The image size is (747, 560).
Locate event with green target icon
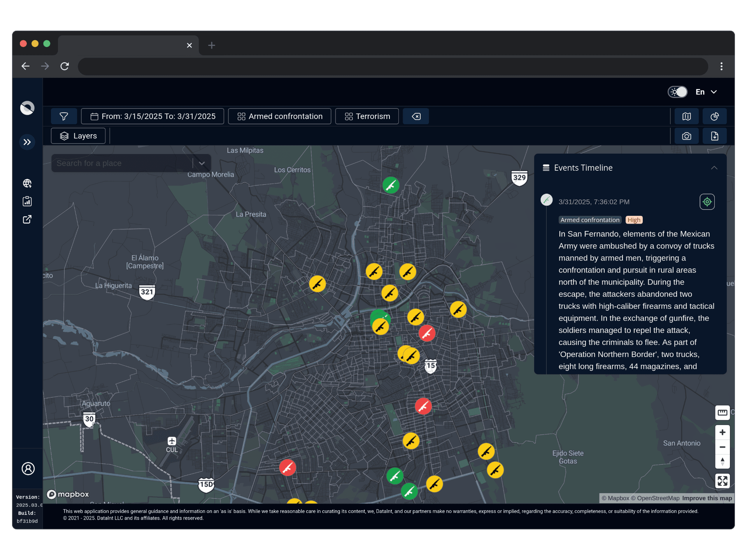(x=707, y=202)
